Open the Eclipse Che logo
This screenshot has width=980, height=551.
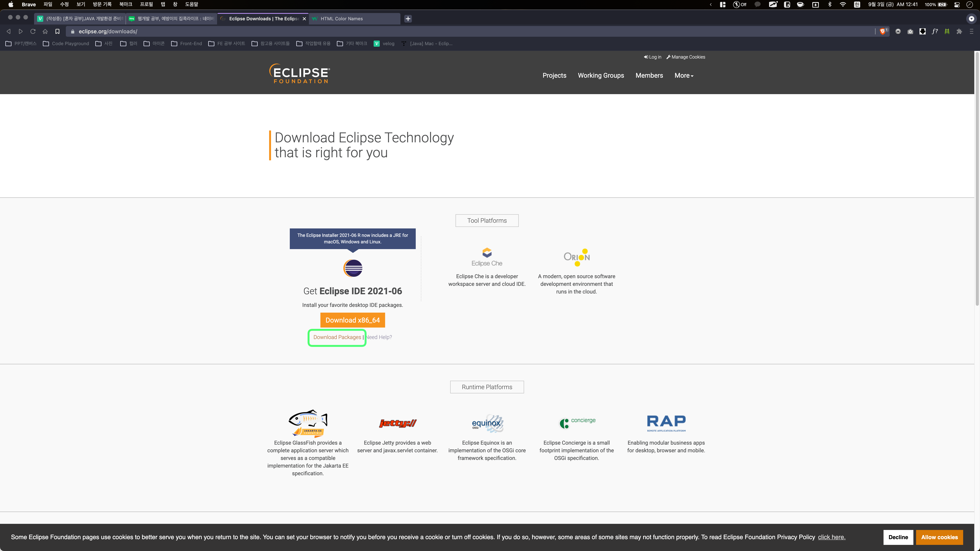click(x=487, y=257)
